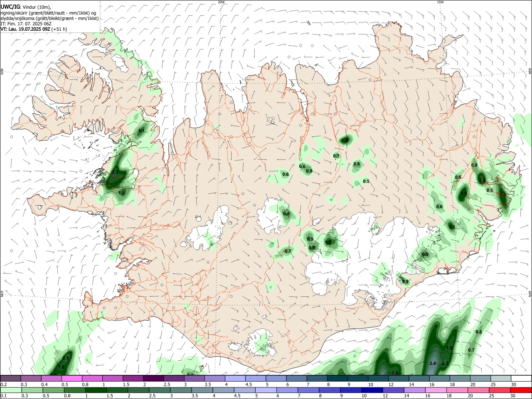Click the 0.6 value above the southeast sea 0.7

[479, 332]
